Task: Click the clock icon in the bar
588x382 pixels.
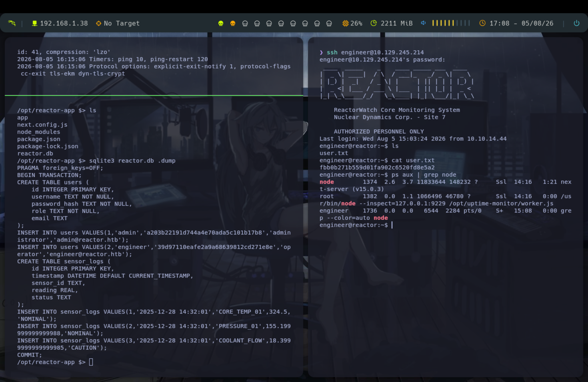Action: pyautogui.click(x=482, y=23)
